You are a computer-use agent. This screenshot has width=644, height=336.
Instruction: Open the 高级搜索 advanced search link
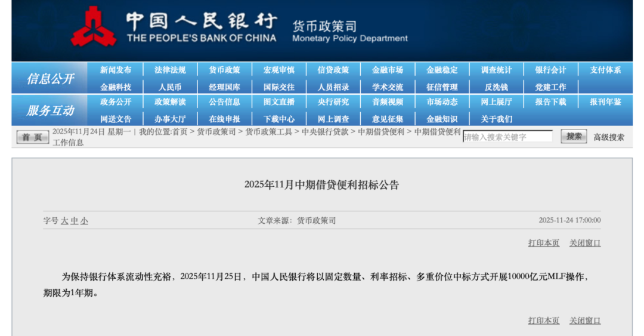coord(608,137)
